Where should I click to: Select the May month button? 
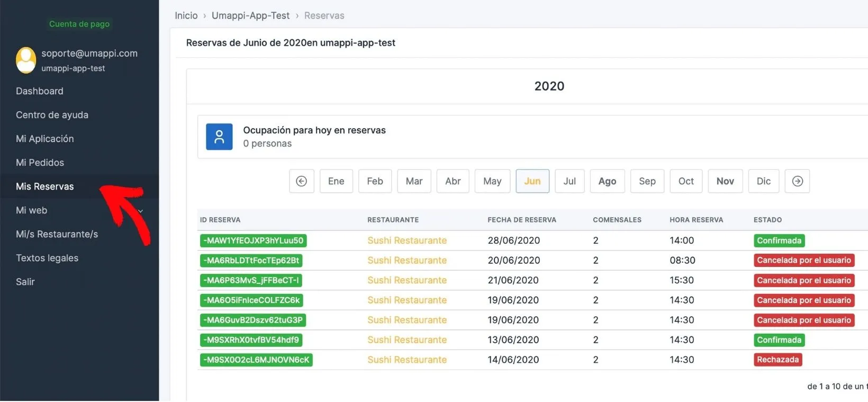coord(492,181)
